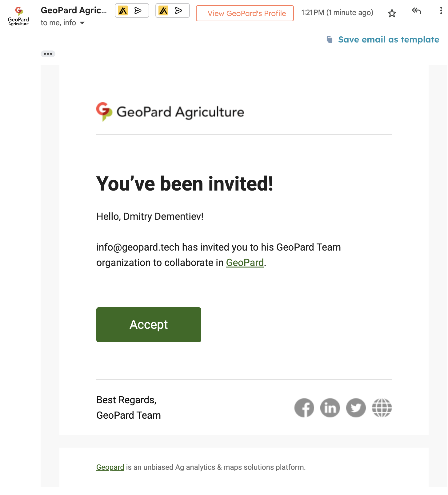Click the 1:21 PM timestamp
Viewport: 448px width, 495px height.
pyautogui.click(x=337, y=13)
